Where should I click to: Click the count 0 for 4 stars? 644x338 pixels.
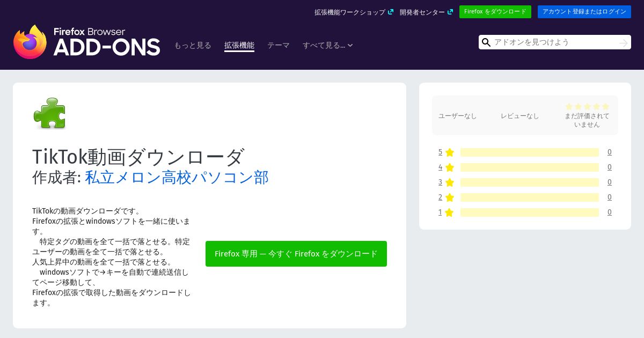tap(610, 167)
